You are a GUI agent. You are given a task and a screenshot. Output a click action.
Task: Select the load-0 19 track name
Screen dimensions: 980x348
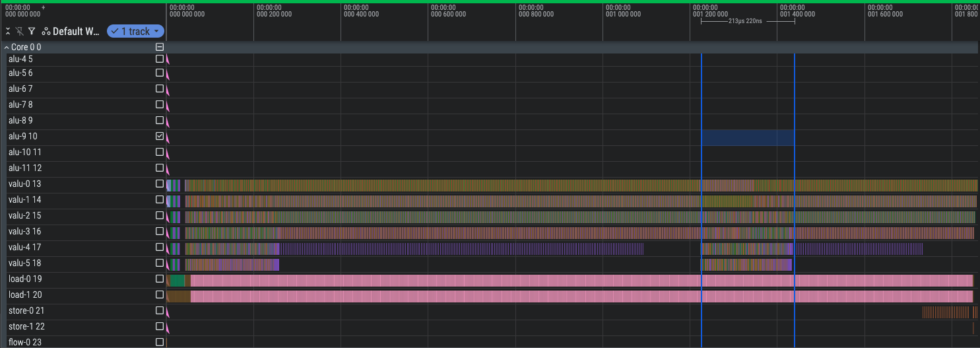coord(25,279)
